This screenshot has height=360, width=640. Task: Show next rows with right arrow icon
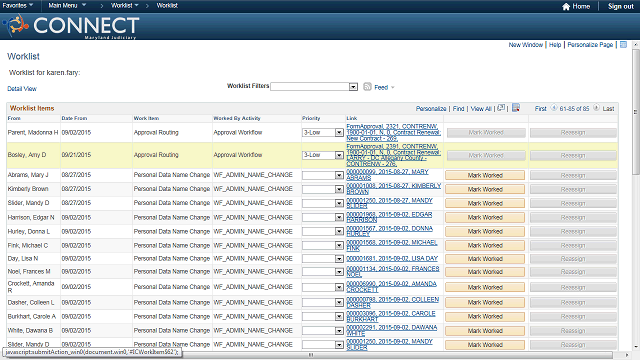(596, 108)
